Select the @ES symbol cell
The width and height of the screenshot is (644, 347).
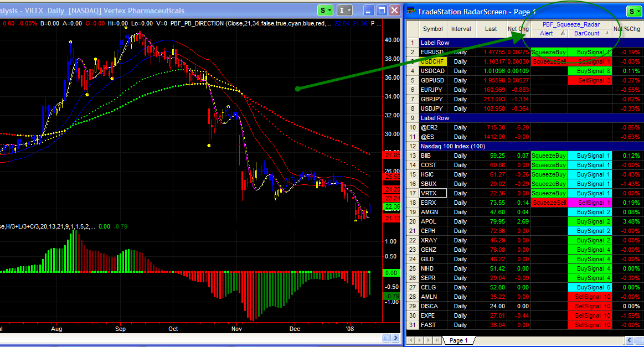point(432,137)
